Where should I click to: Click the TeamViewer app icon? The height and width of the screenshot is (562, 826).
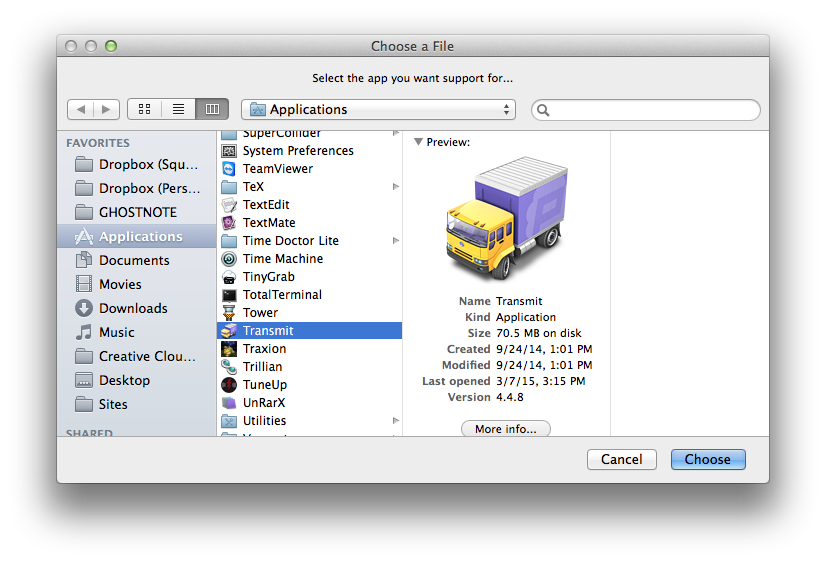click(x=229, y=169)
